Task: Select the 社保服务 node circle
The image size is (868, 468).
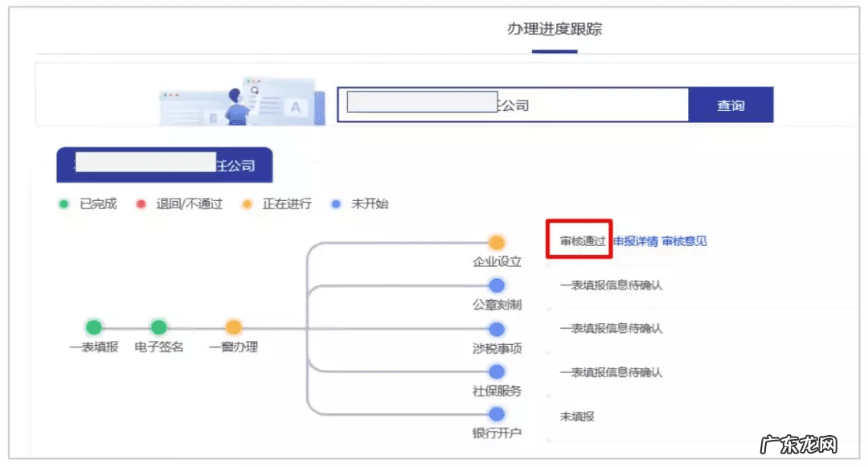Action: tap(496, 372)
